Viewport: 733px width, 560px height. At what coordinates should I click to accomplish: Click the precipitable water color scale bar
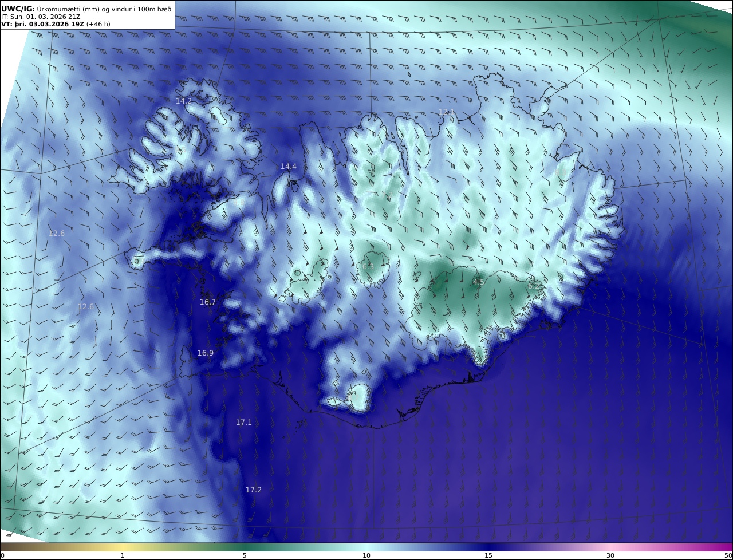[366, 547]
